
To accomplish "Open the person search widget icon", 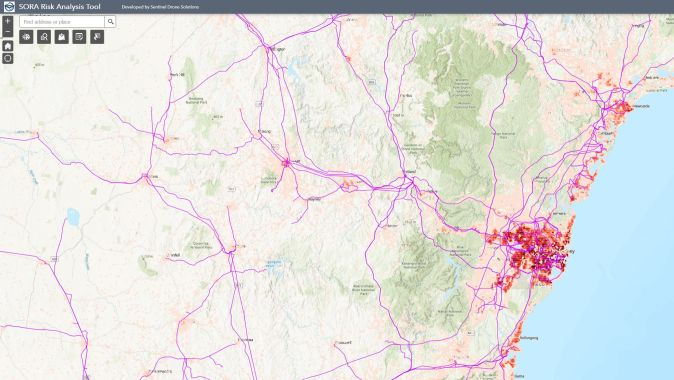I will point(44,37).
